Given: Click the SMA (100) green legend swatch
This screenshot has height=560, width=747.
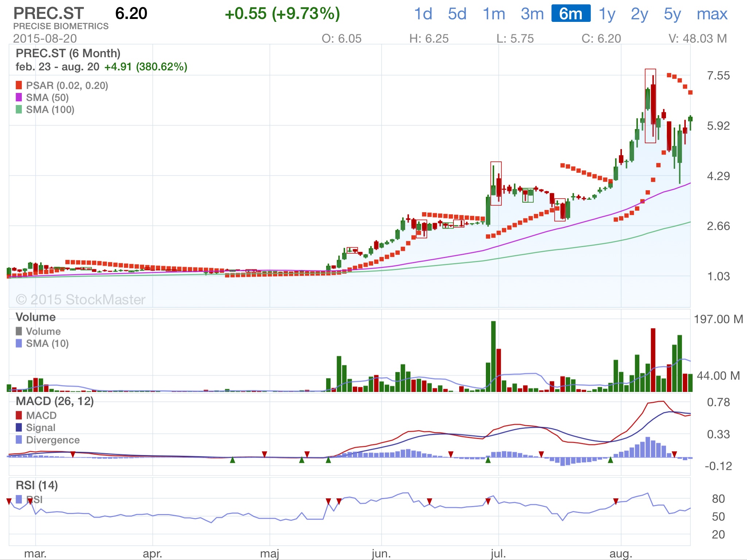Looking at the screenshot, I should [x=19, y=109].
